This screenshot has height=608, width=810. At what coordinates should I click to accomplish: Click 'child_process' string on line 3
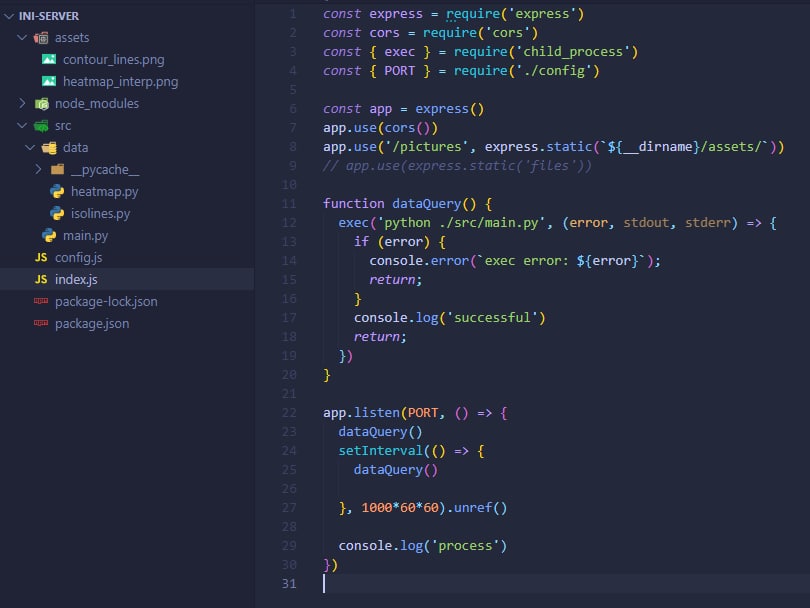(x=573, y=52)
